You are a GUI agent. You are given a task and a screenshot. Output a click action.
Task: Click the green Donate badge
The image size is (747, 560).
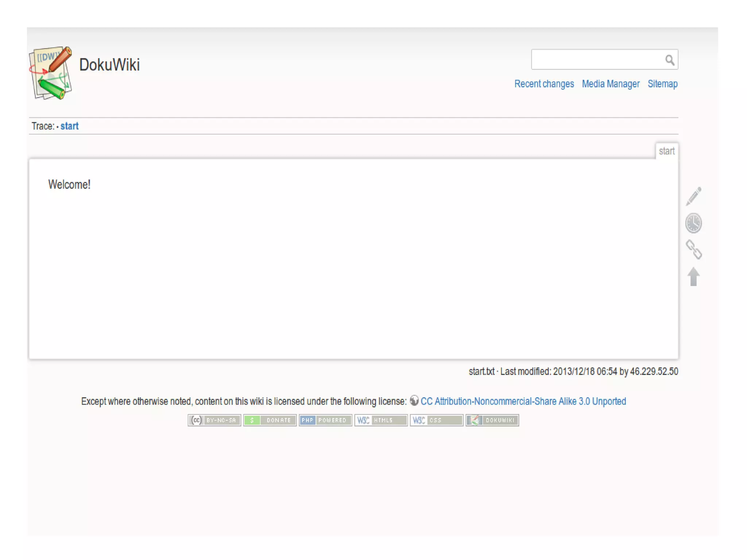[270, 420]
